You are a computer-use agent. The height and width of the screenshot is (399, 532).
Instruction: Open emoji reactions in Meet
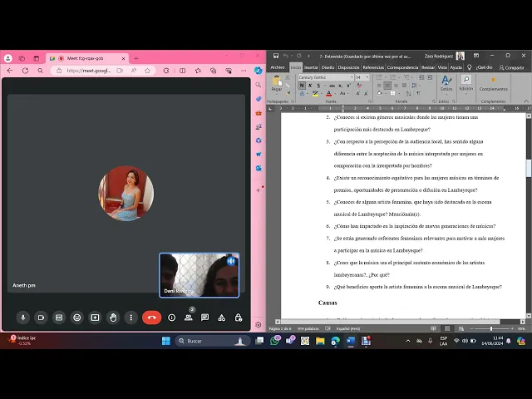pos(77,318)
